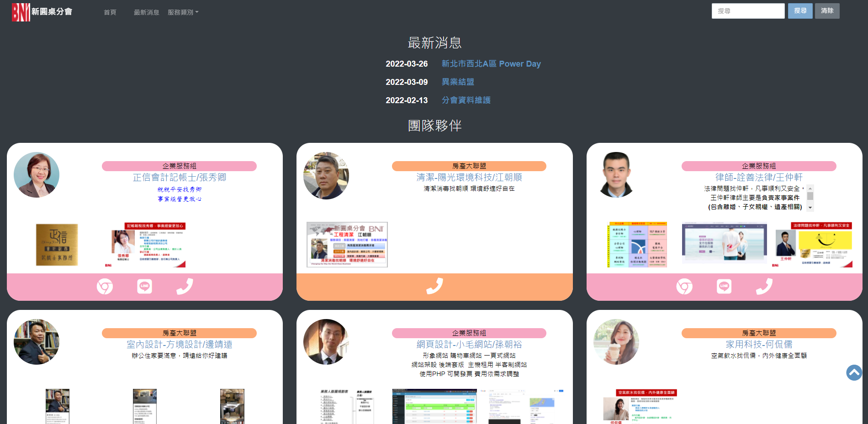Viewport: 868px width, 424px height.
Task: Click LINE icon on 張秀卿's card
Action: click(145, 287)
